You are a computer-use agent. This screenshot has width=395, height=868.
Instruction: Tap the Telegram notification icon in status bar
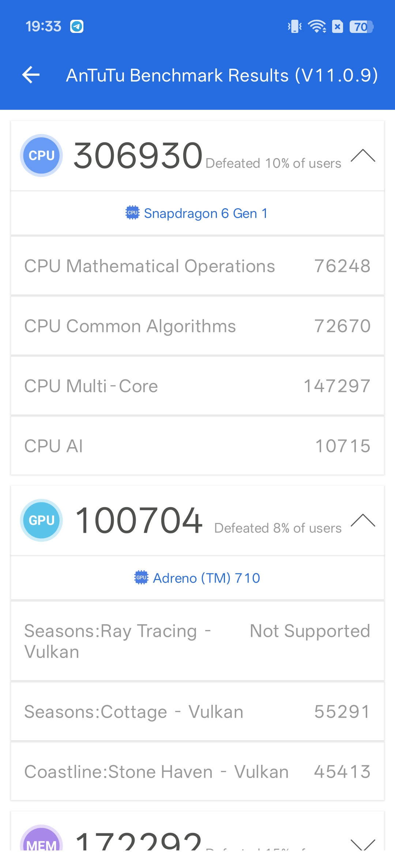point(77,26)
